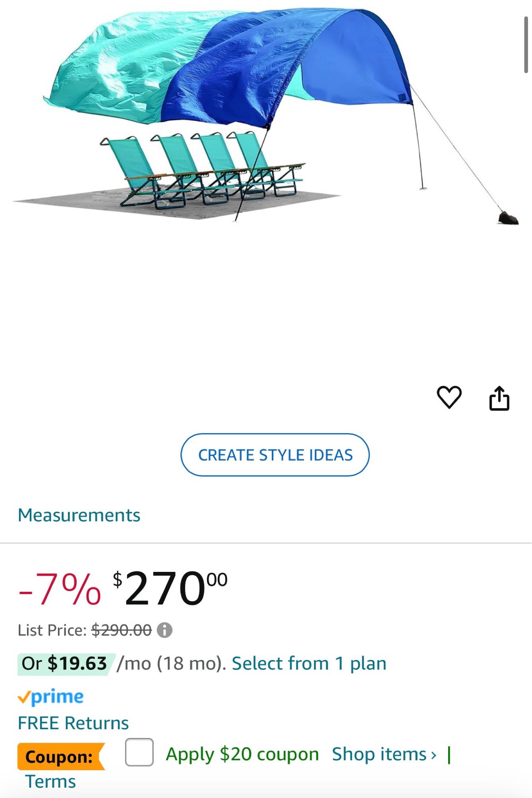Screen dimensions: 532x798
Task: Select the -7% discount badge
Action: click(59, 594)
